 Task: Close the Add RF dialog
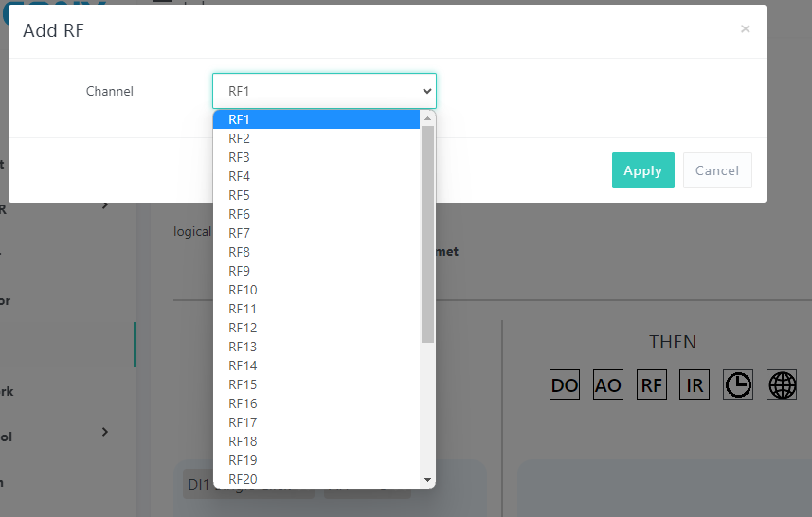coord(745,29)
